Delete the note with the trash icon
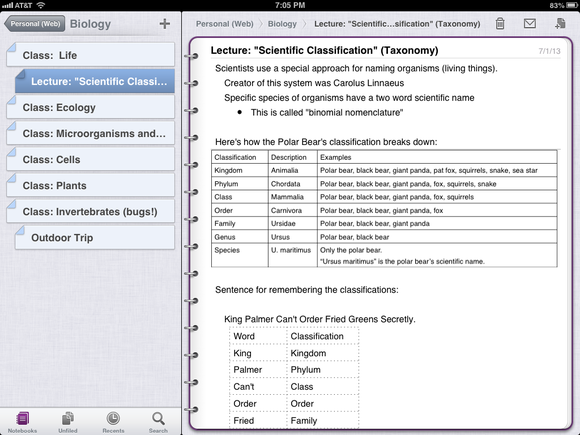The width and height of the screenshot is (580, 435). (500, 24)
